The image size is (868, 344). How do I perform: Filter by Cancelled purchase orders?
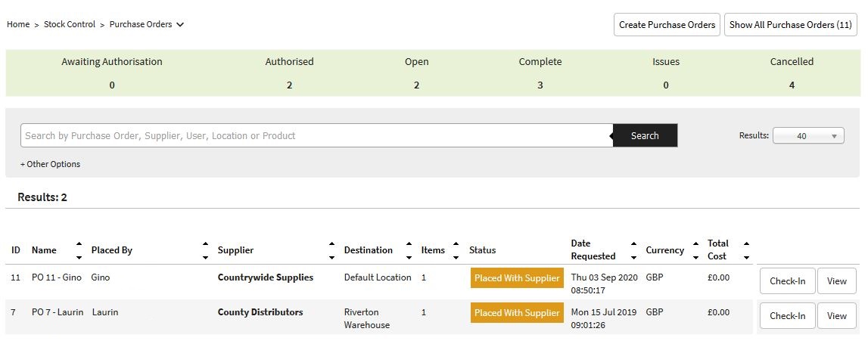click(x=792, y=73)
